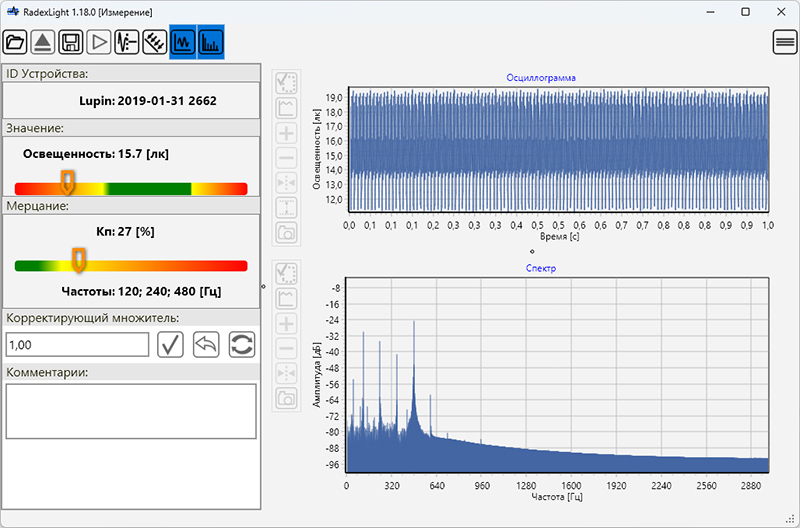Click the zoom-in plus icon beside the oscillogram
The width and height of the screenshot is (800, 528).
[x=286, y=133]
